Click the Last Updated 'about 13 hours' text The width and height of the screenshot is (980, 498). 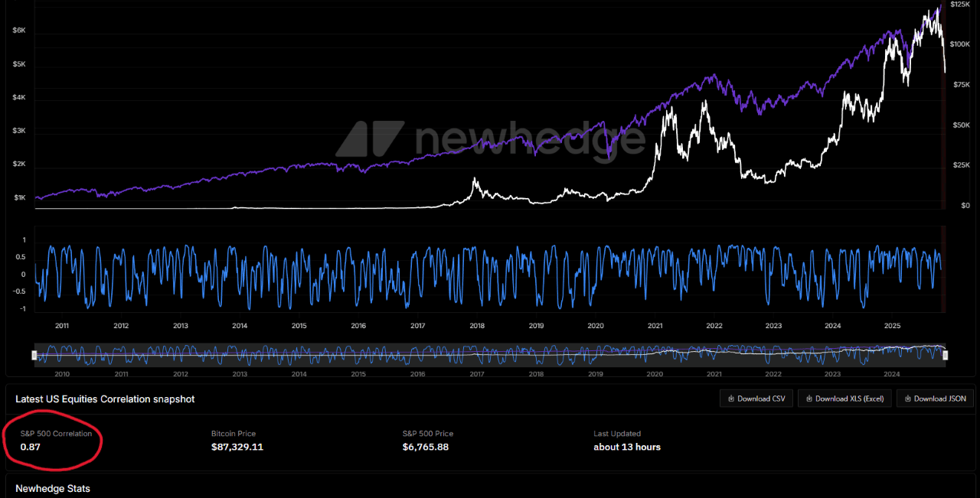click(x=626, y=447)
